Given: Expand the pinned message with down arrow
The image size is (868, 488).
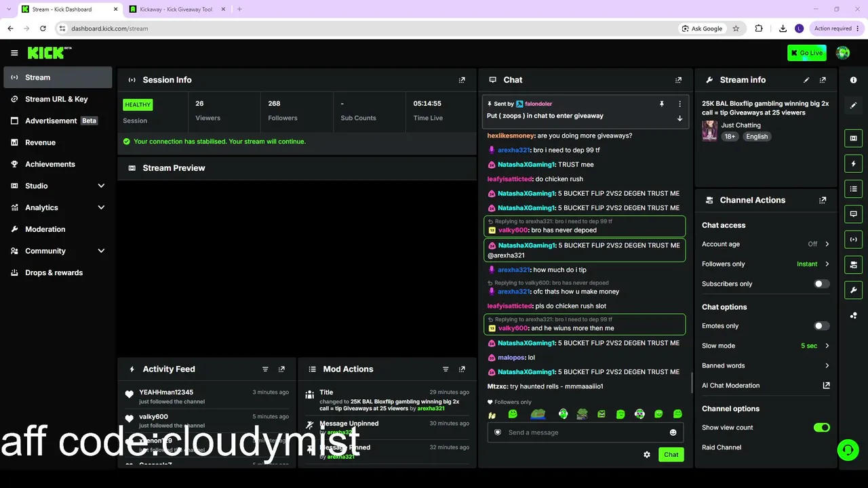Looking at the screenshot, I should tap(679, 118).
